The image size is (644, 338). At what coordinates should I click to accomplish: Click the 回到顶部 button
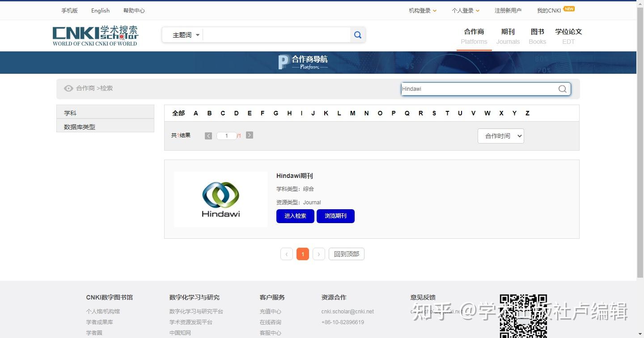(347, 254)
